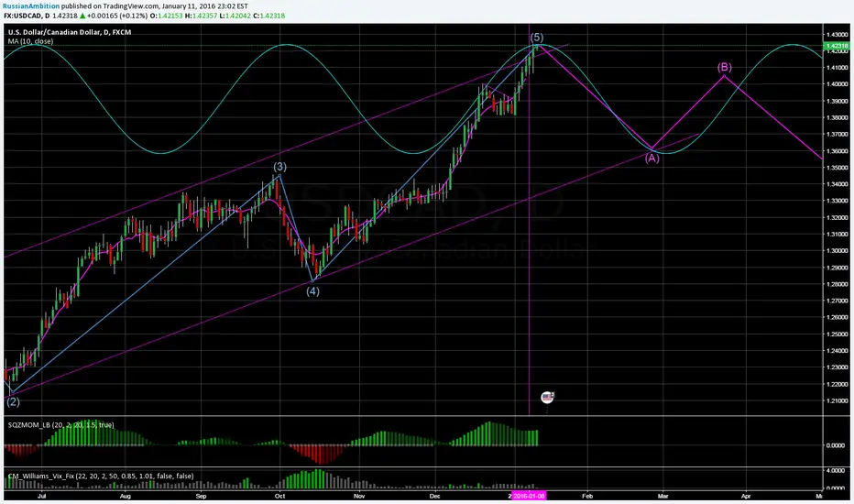Open the RussianAmbition author profile link
The height and width of the screenshot is (504, 854).
coord(31,6)
